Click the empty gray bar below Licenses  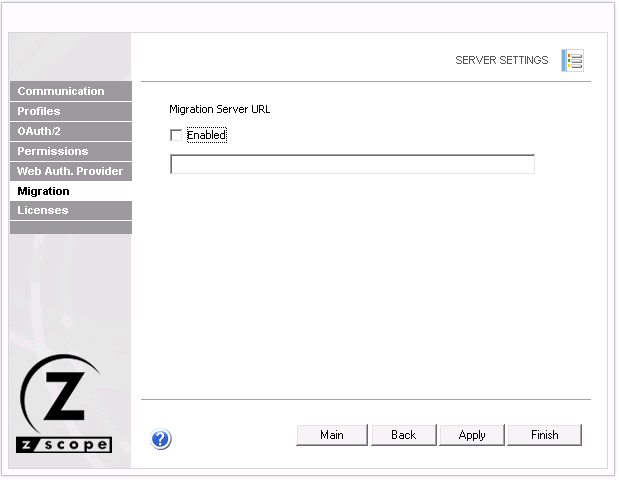click(x=70, y=228)
